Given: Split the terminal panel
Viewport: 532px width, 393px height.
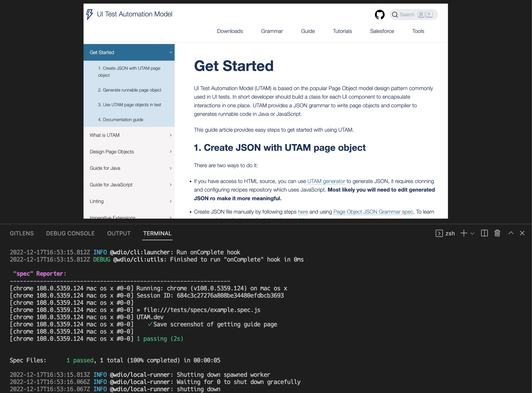Looking at the screenshot, I should 484,233.
